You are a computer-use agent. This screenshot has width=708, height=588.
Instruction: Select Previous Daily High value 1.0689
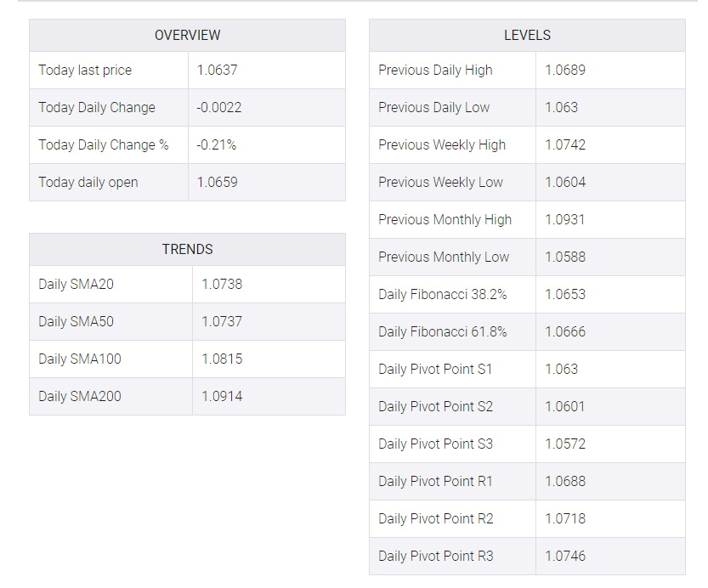(x=565, y=71)
